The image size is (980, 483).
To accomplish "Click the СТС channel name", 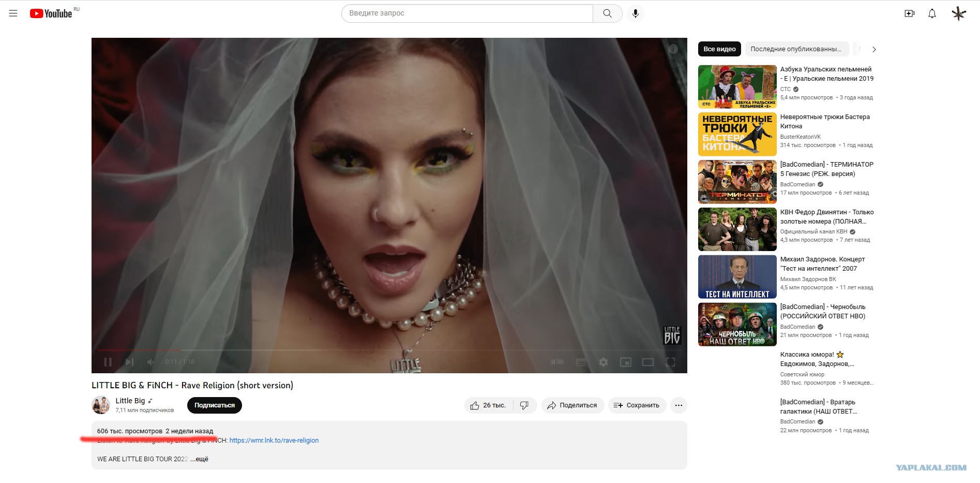I will (x=786, y=90).
